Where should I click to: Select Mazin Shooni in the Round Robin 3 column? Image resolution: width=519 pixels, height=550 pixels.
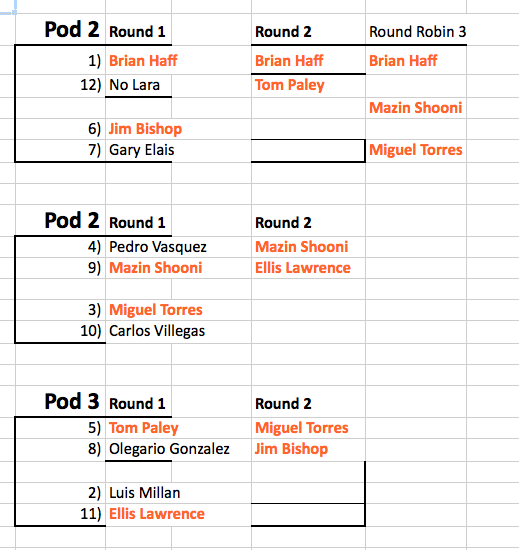pyautogui.click(x=416, y=108)
